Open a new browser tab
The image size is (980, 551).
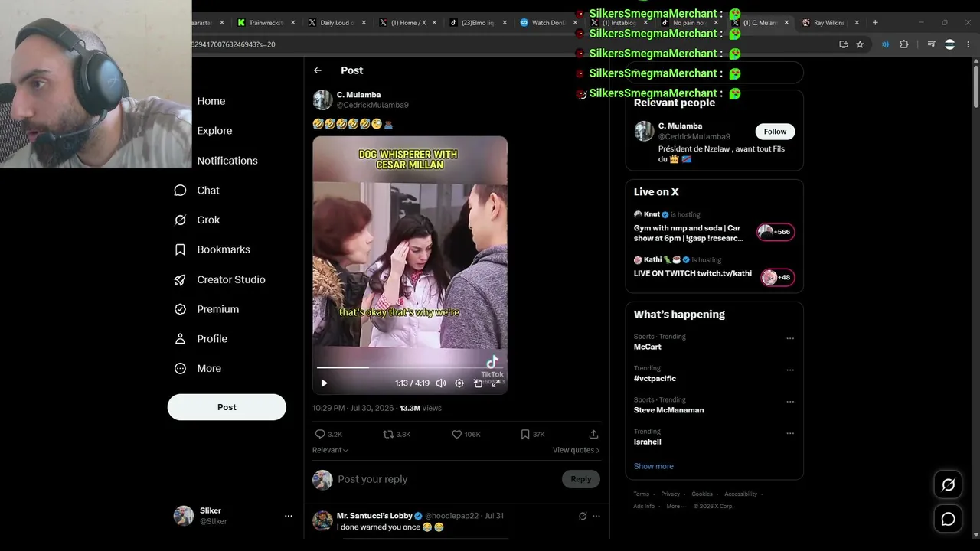coord(875,22)
